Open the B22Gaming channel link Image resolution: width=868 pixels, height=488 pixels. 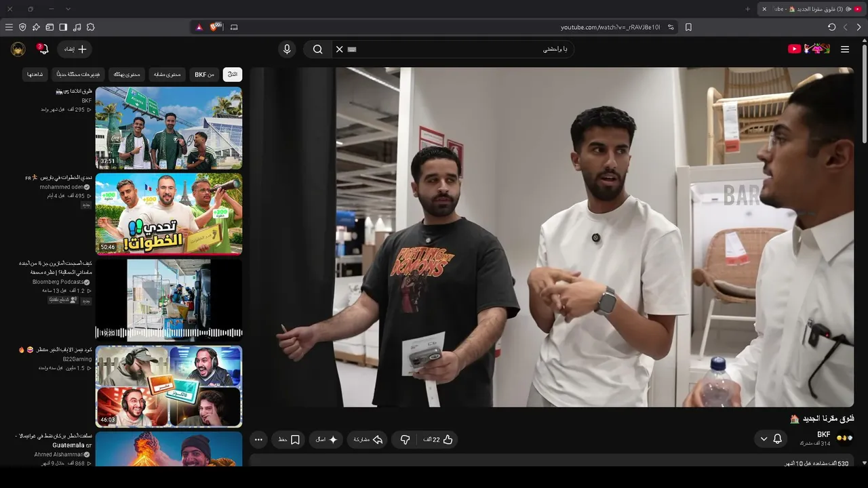pyautogui.click(x=77, y=359)
